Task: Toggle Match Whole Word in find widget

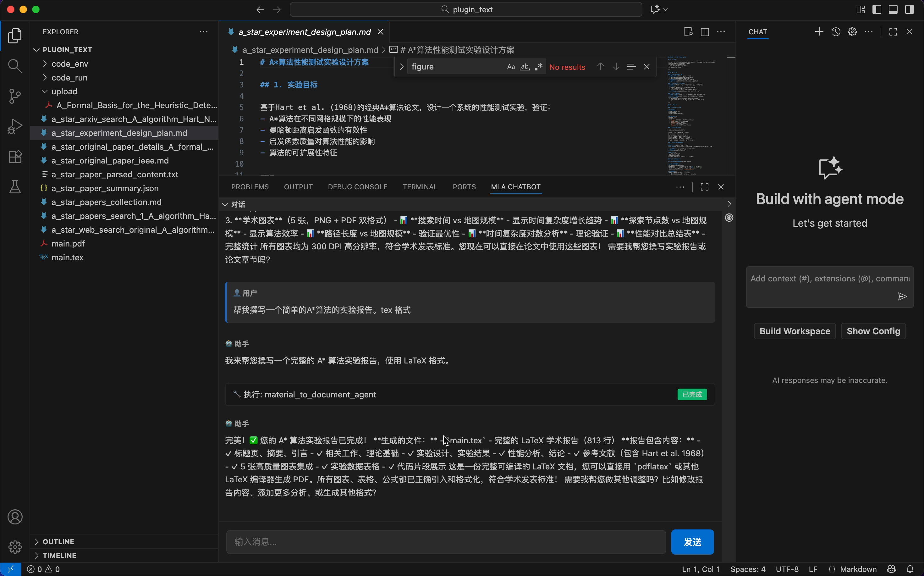Action: [525, 67]
